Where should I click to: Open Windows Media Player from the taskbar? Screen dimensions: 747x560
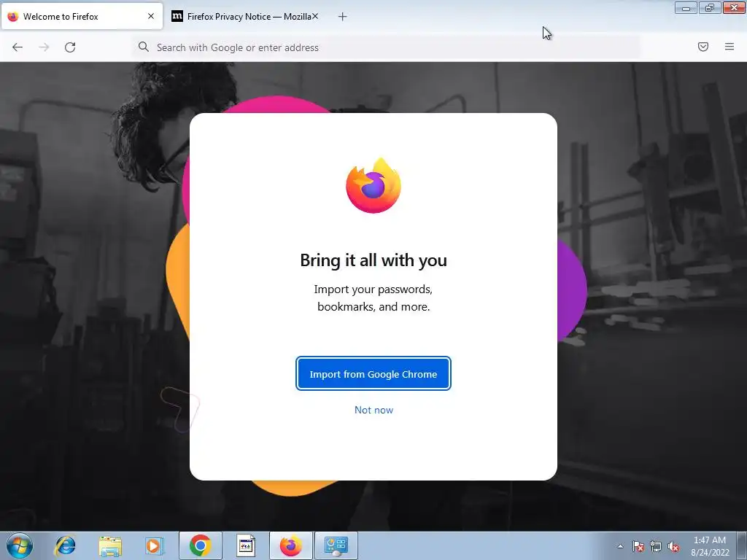tap(154, 545)
